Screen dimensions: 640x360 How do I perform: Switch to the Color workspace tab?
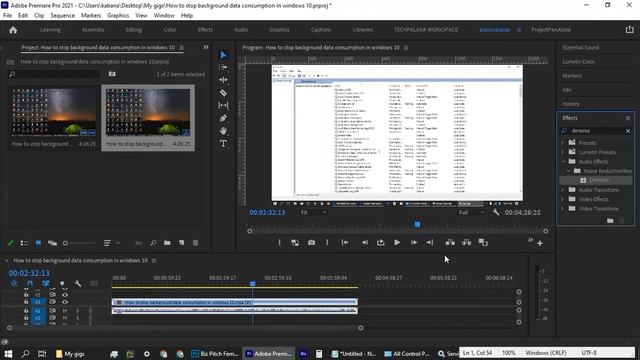(x=169, y=30)
